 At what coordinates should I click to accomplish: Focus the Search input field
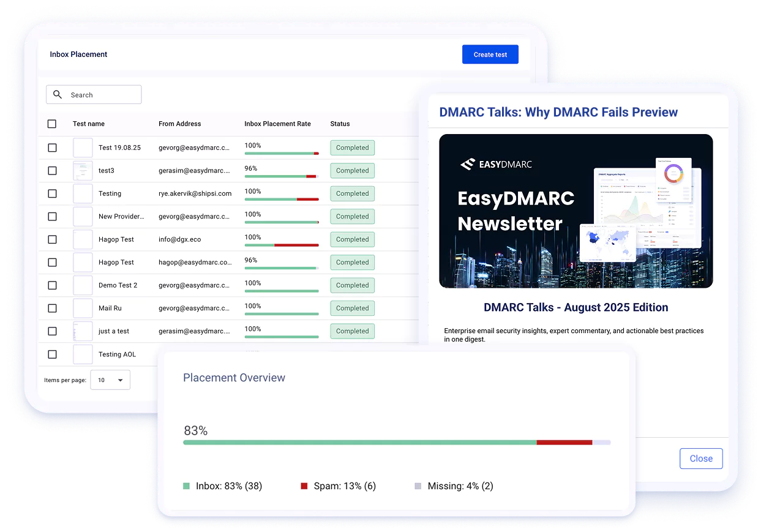pyautogui.click(x=101, y=95)
